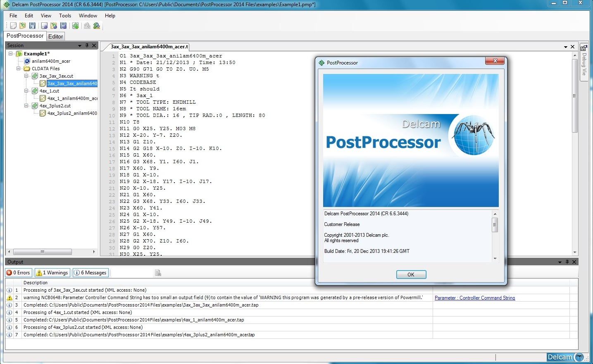Click the About text scroll-down arrow
This screenshot has height=364, width=593.
[x=495, y=259]
